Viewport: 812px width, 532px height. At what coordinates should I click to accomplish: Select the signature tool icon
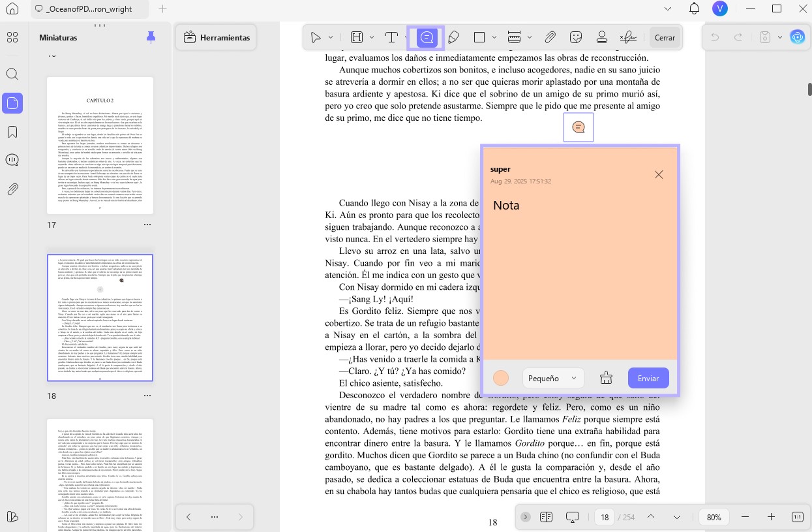click(628, 37)
